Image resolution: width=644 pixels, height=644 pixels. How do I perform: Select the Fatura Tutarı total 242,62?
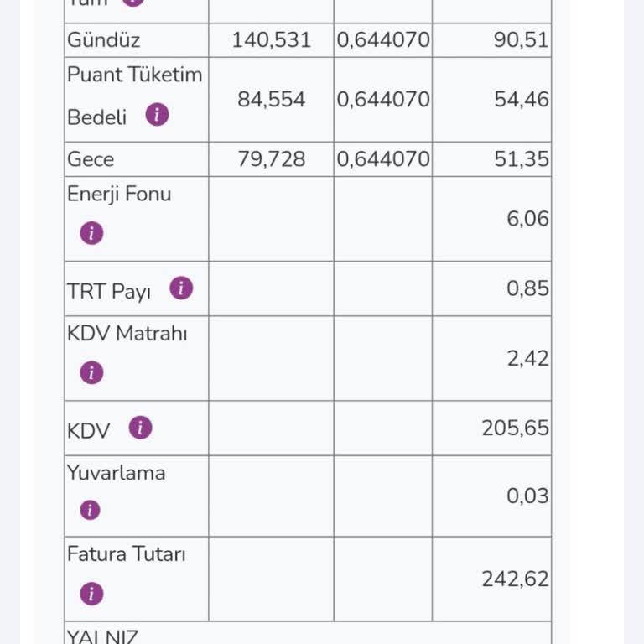(x=515, y=579)
